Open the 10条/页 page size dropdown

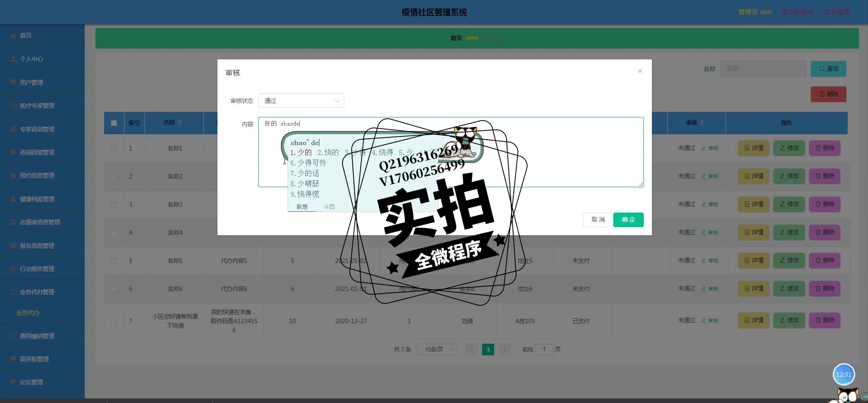pyautogui.click(x=437, y=350)
